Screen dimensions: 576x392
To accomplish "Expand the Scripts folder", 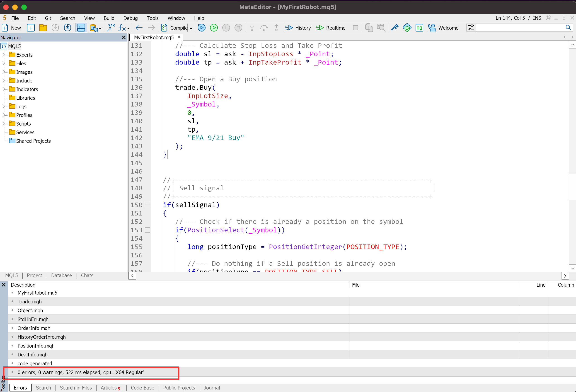I will 4,123.
